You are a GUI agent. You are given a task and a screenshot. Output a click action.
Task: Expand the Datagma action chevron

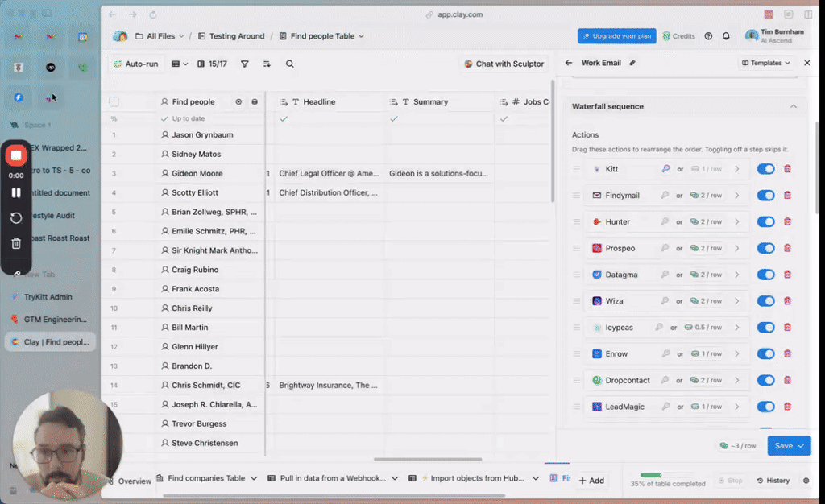[x=736, y=275]
